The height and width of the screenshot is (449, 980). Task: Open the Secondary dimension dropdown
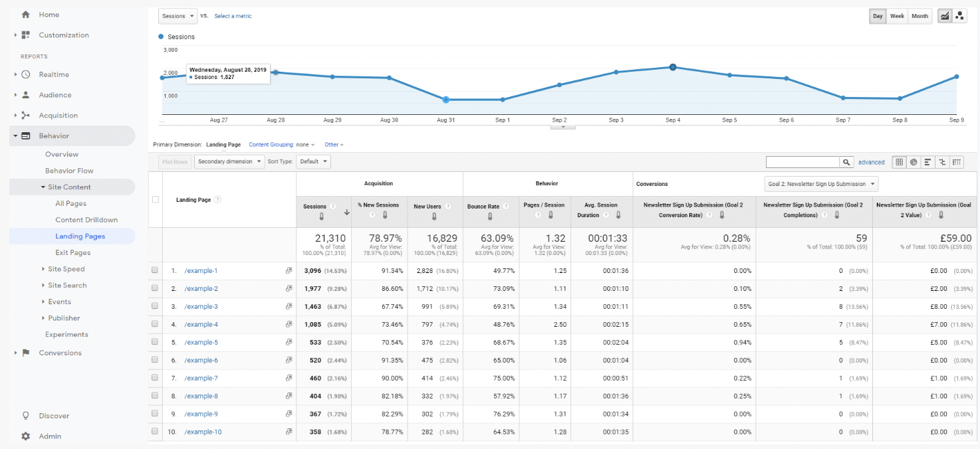[229, 161]
